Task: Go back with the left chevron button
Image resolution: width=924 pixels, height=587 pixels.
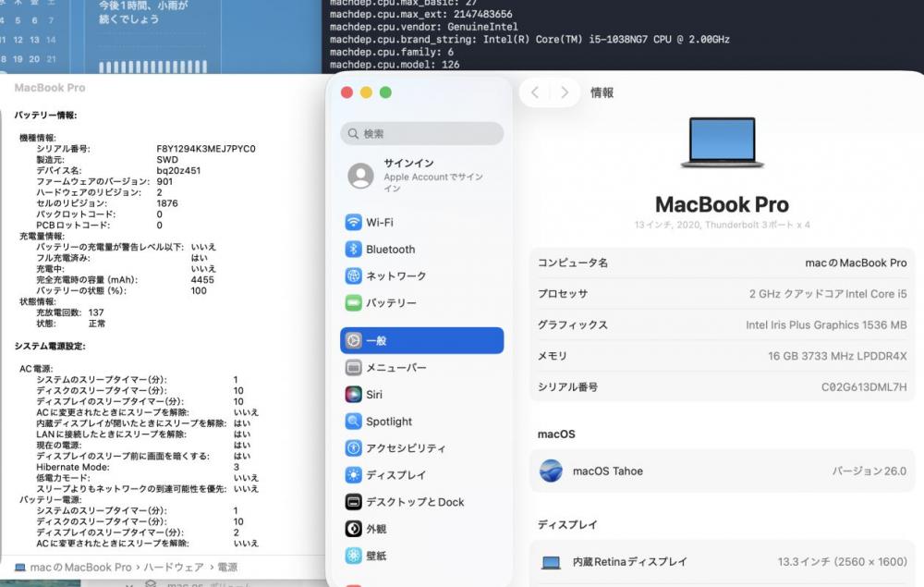Action: pyautogui.click(x=534, y=92)
